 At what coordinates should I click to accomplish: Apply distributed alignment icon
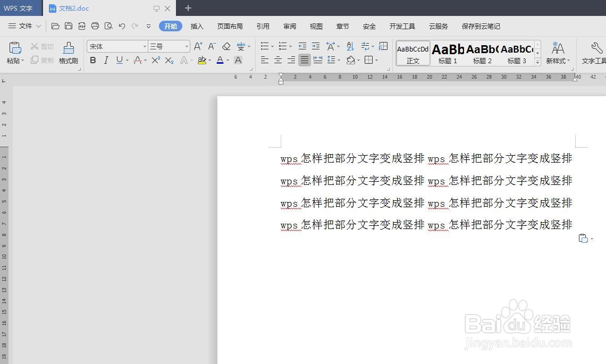(318, 60)
